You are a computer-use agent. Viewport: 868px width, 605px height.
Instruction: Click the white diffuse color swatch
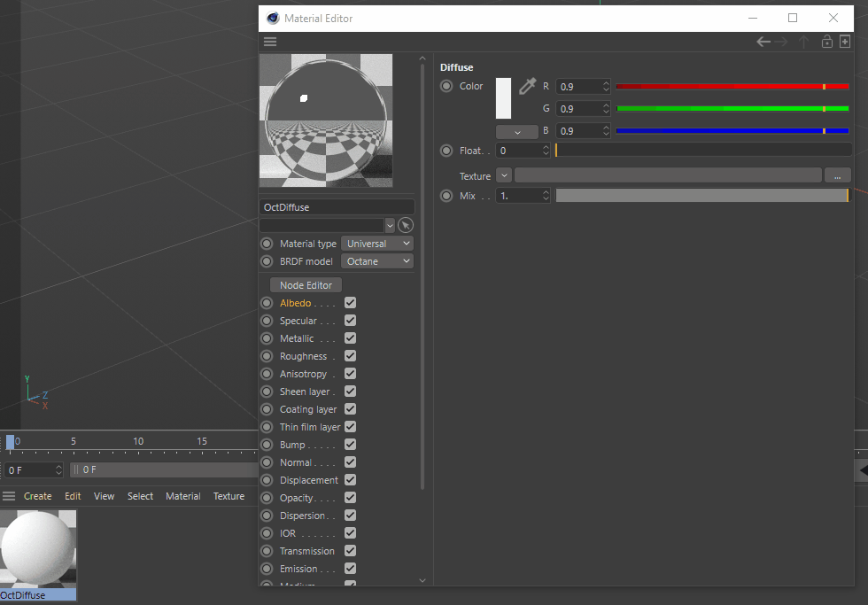503,98
